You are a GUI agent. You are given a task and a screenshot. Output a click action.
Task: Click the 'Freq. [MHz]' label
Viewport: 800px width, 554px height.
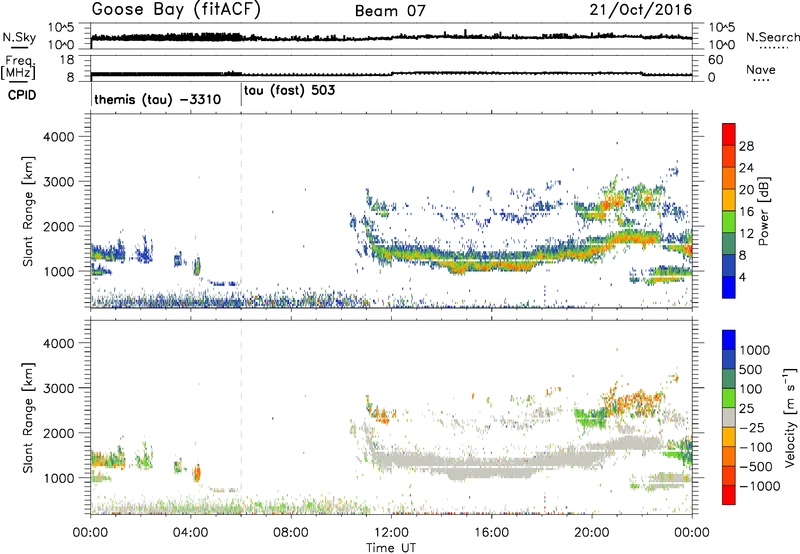pyautogui.click(x=18, y=67)
